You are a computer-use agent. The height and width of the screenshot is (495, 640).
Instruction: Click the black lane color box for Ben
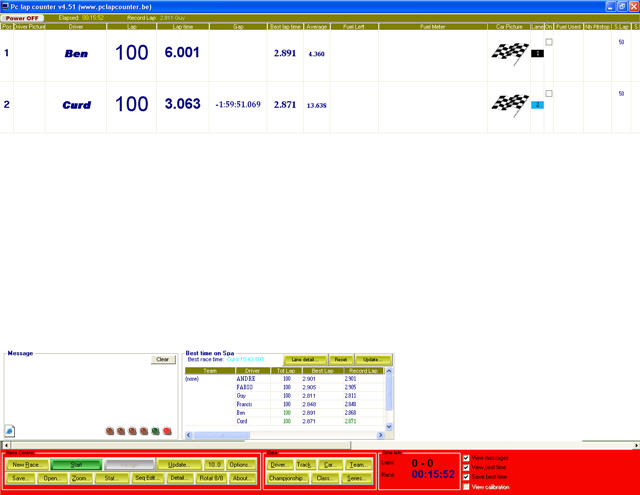[x=537, y=53]
